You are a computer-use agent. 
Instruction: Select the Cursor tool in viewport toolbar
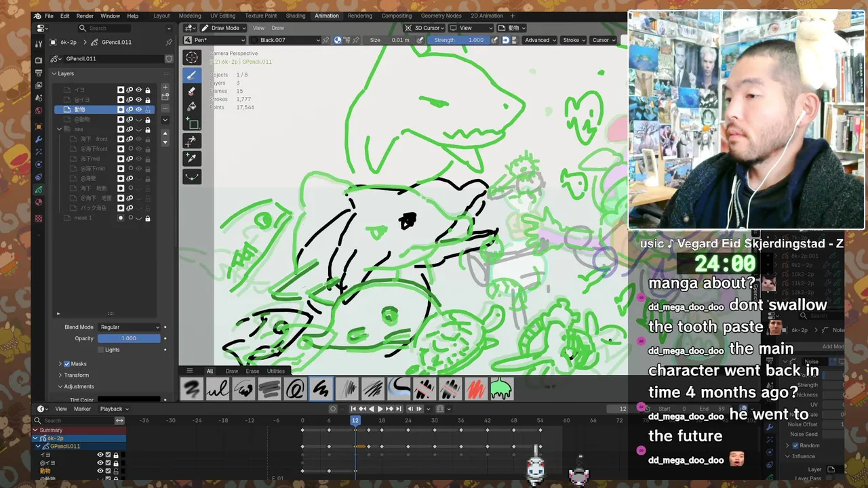(192, 58)
